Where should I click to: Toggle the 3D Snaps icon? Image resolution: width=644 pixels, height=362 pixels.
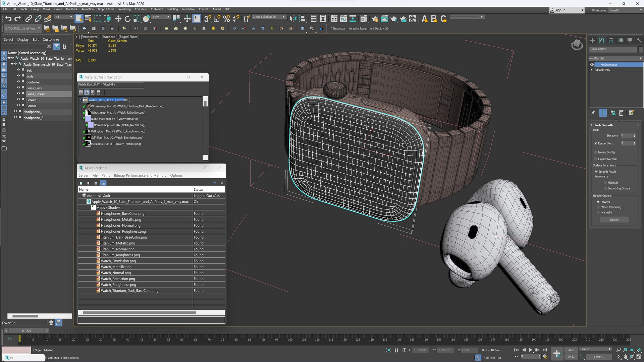click(x=208, y=19)
